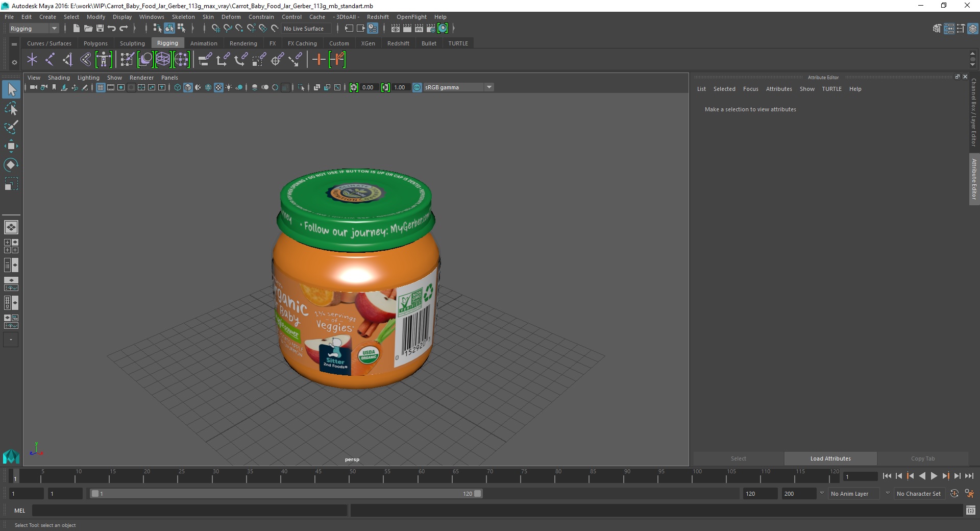Click the Set Key orange plus icon

point(319,60)
